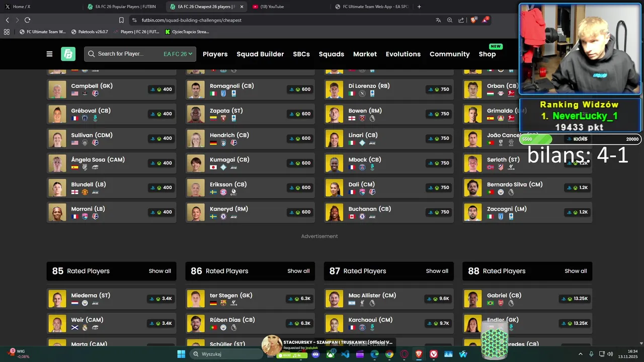Screen dimensions: 644x362
Task: Close the Cheapest 26 players tab
Action: (242, 7)
